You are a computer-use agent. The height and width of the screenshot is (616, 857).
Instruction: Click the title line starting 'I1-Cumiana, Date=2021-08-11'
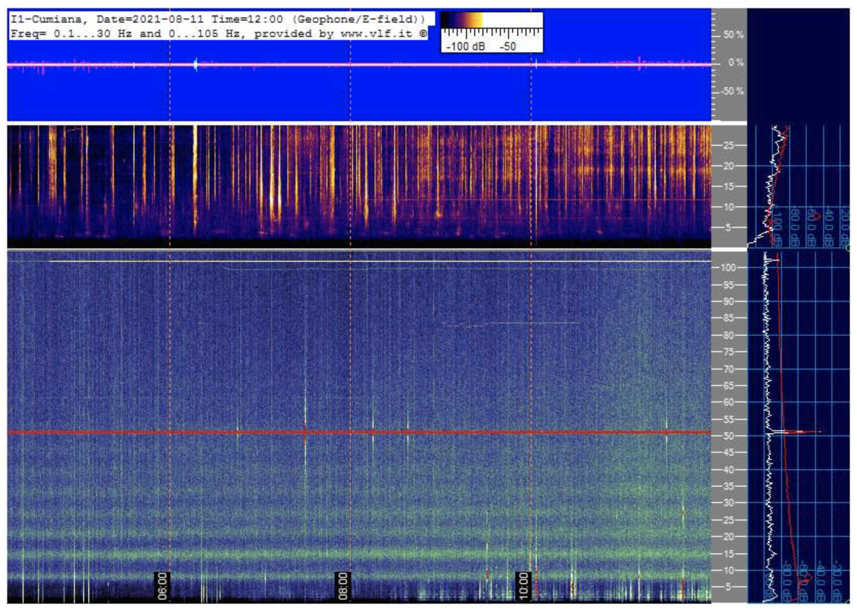pos(218,20)
